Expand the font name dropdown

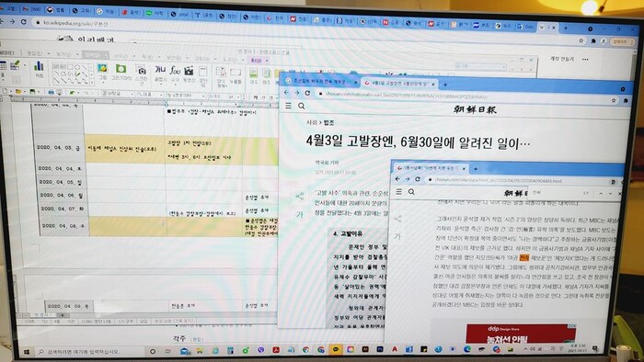203,96
